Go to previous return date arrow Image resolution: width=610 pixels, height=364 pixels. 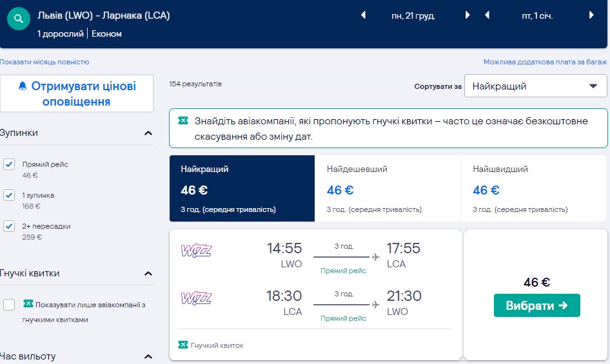487,15
